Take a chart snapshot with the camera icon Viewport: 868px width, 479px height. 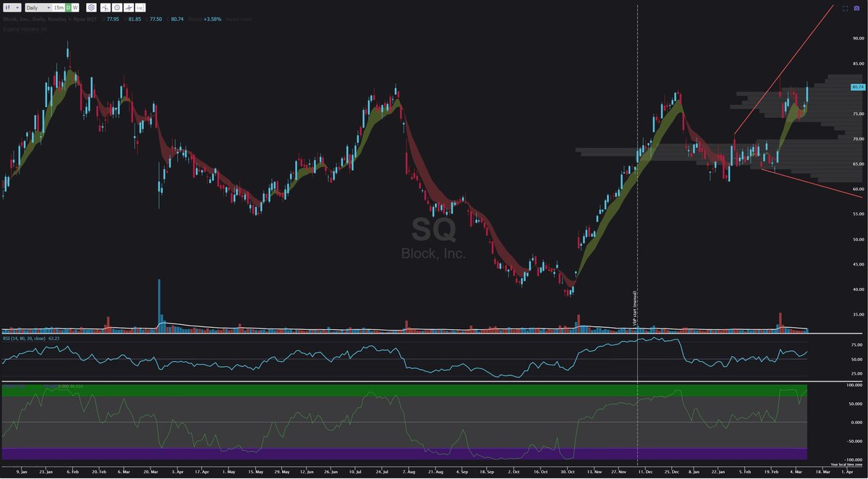click(856, 8)
